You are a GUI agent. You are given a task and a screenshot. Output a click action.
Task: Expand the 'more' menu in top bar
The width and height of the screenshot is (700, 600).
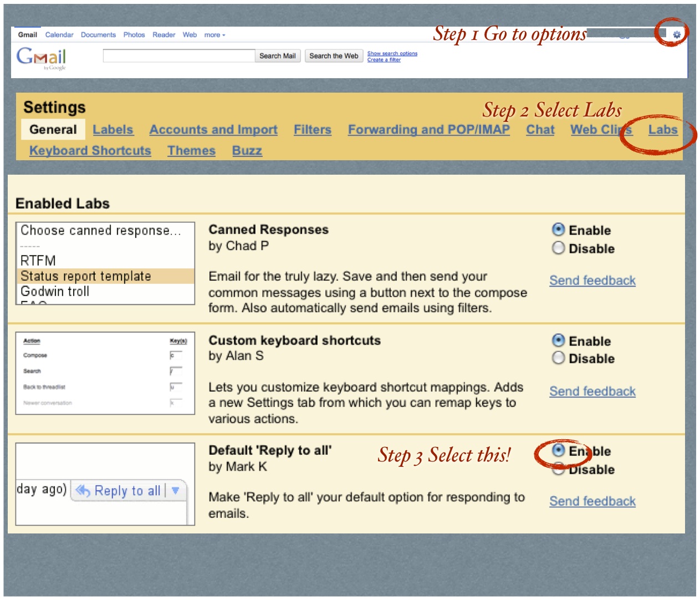click(214, 35)
